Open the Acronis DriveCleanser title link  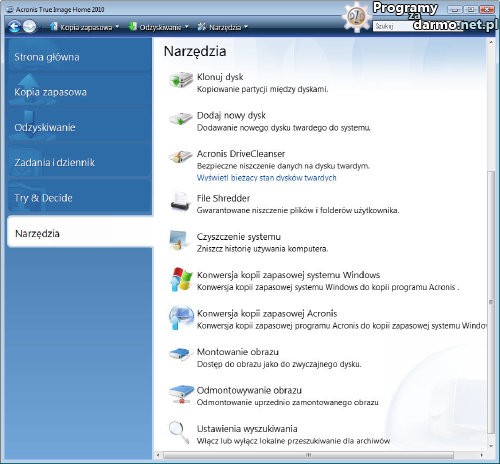pyautogui.click(x=241, y=154)
